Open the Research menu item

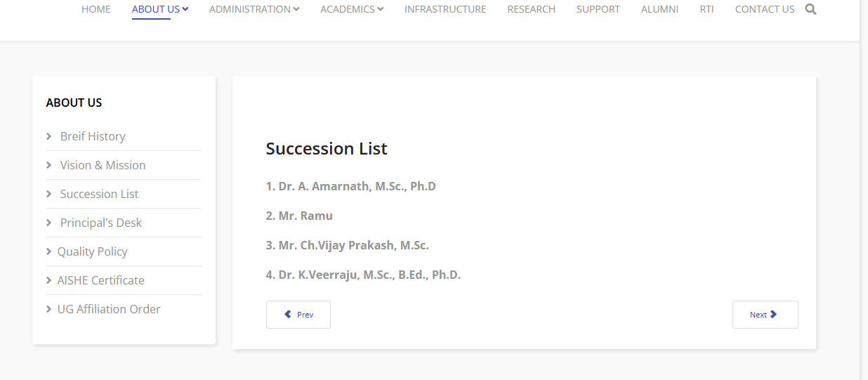[x=531, y=9]
